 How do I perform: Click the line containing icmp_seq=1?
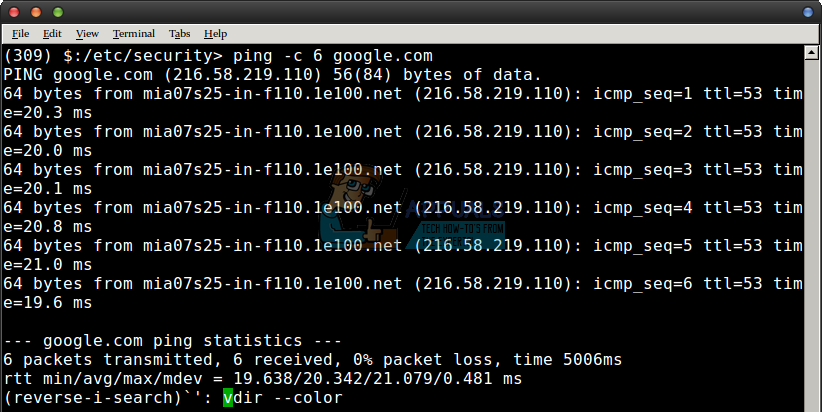click(x=400, y=93)
